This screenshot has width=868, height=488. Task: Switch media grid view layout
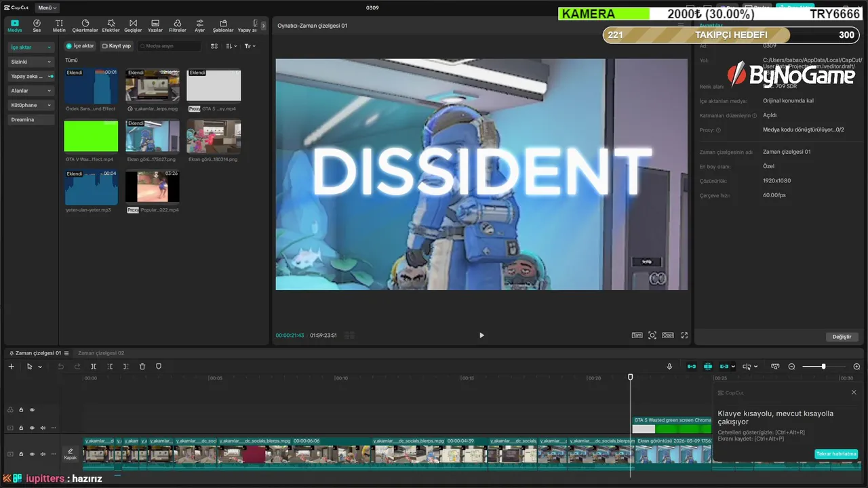(x=214, y=46)
